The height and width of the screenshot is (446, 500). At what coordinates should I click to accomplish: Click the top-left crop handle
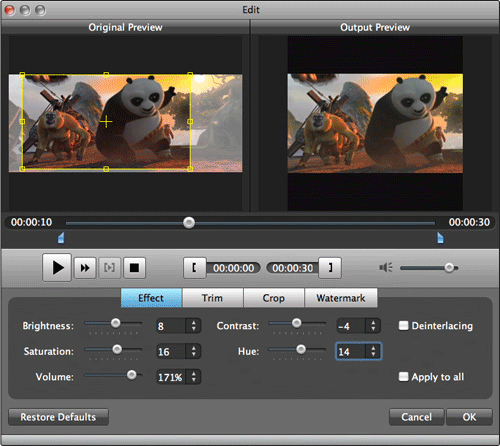coord(22,75)
